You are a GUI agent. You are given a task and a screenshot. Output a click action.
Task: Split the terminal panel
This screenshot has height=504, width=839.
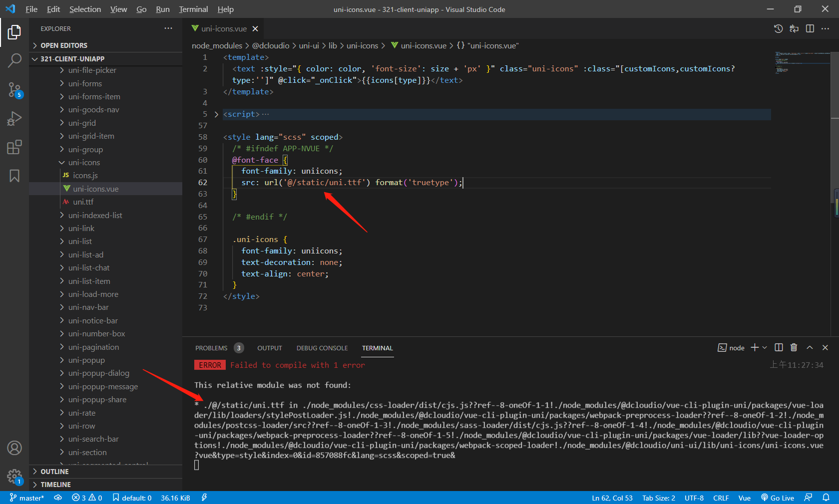779,347
